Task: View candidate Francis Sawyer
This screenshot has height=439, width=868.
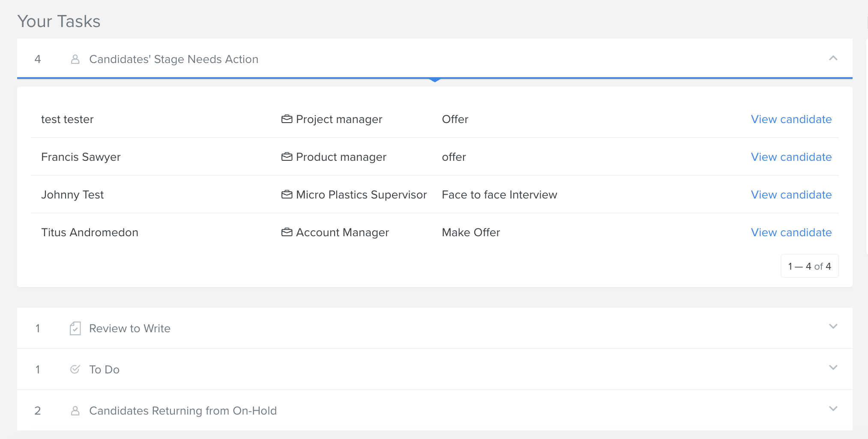Action: [x=791, y=157]
